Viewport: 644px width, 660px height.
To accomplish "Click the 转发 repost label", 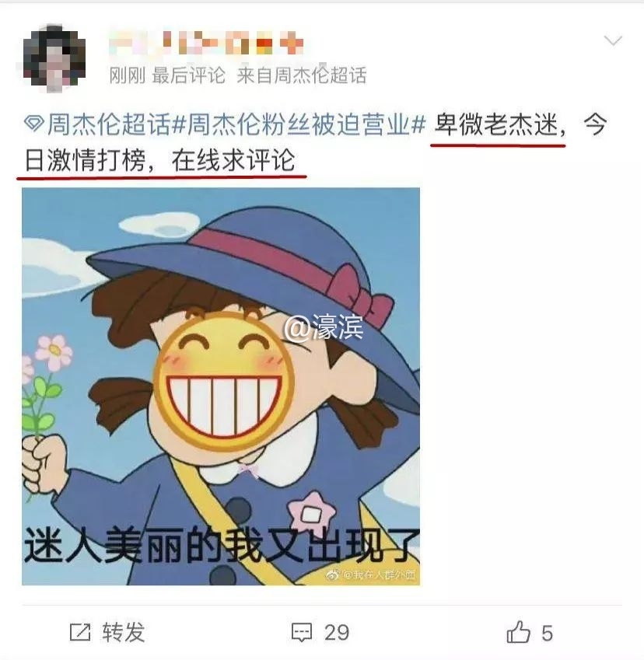I will click(124, 632).
